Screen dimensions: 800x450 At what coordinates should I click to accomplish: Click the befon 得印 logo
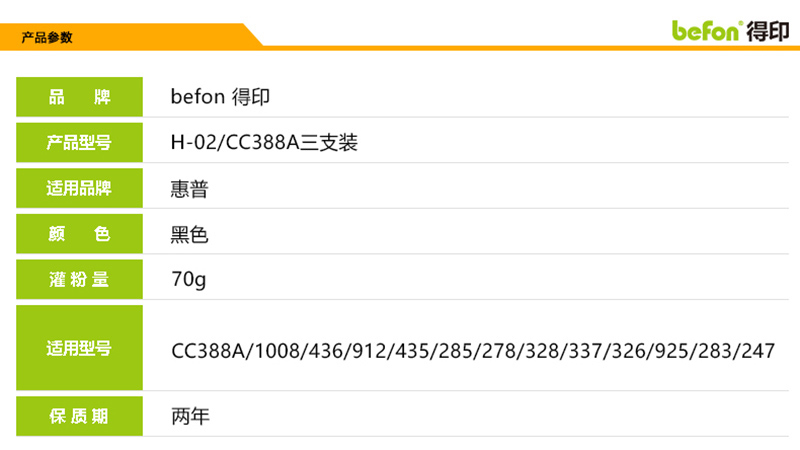(x=731, y=31)
